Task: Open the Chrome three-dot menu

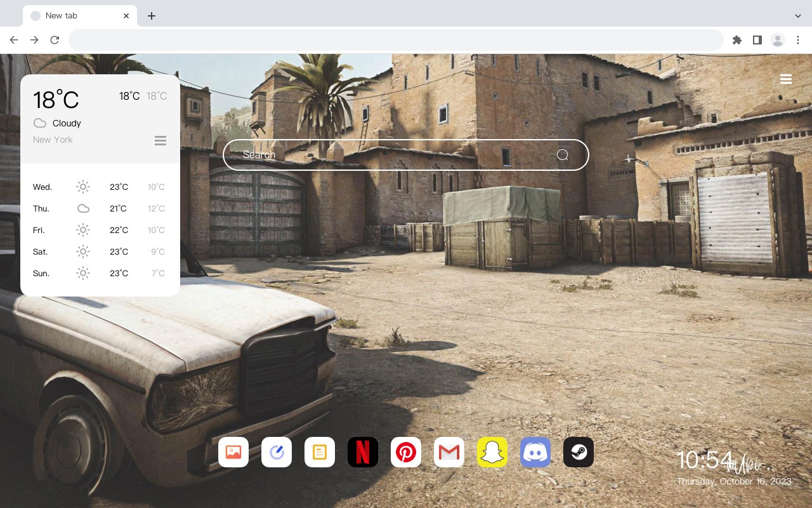Action: coord(798,40)
